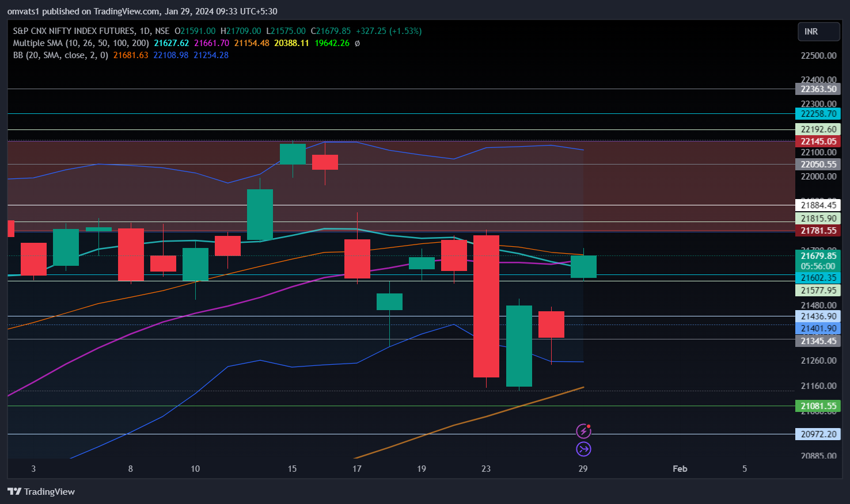Click the Feb label on time axis

click(x=680, y=469)
